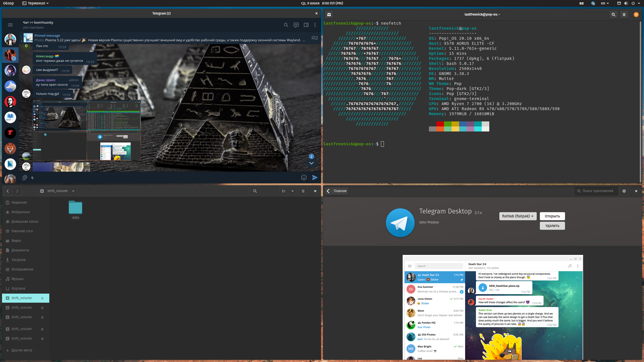644x362 pixels.
Task: Click Джюс Шипс sender name
Action: (x=46, y=80)
